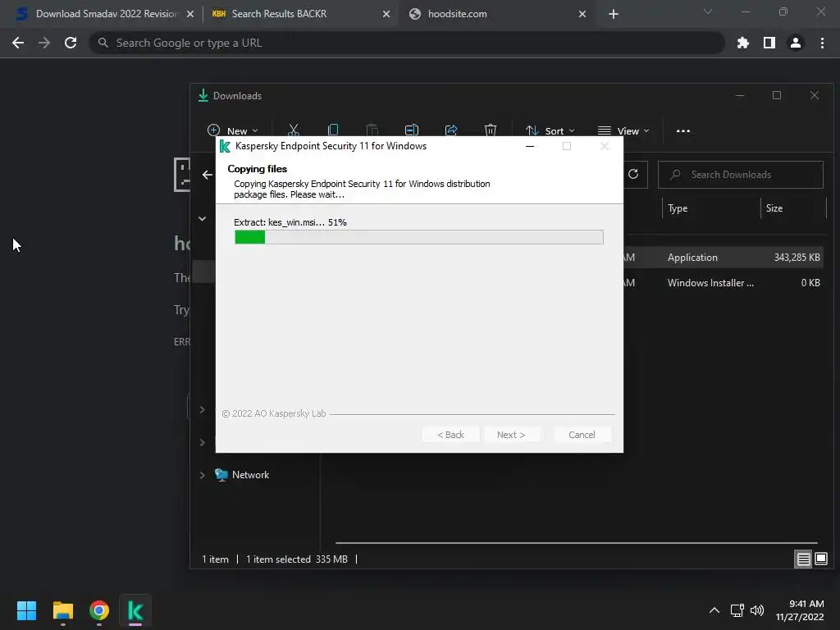Collapse the expanded chevron in navigation pane
The width and height of the screenshot is (840, 630).
click(202, 218)
